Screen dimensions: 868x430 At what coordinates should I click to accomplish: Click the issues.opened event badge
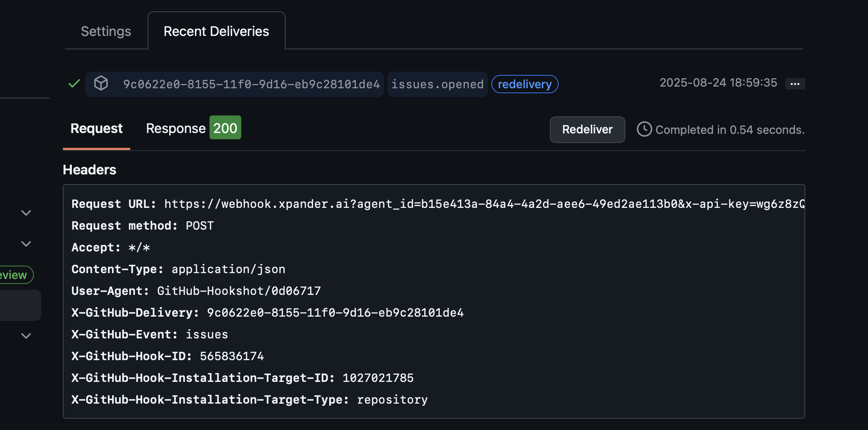[437, 84]
